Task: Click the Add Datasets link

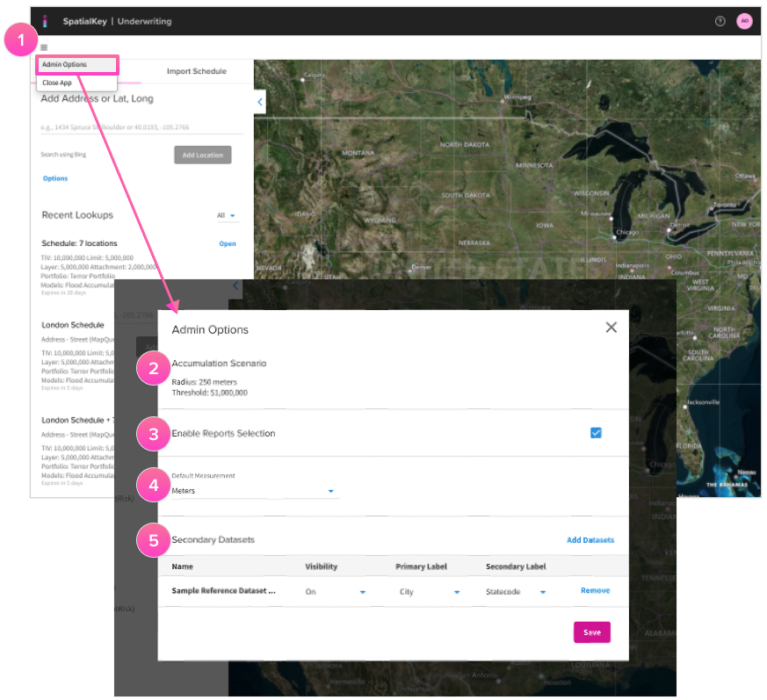Action: tap(590, 540)
